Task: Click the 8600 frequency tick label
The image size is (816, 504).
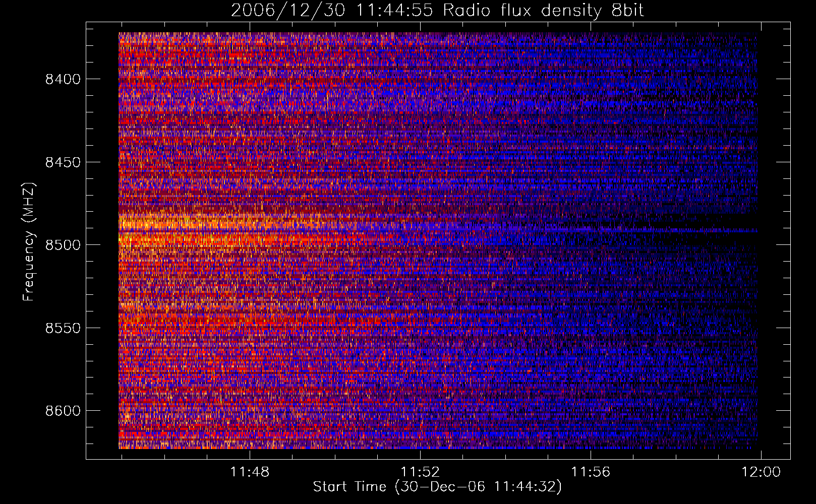Action: (x=63, y=411)
